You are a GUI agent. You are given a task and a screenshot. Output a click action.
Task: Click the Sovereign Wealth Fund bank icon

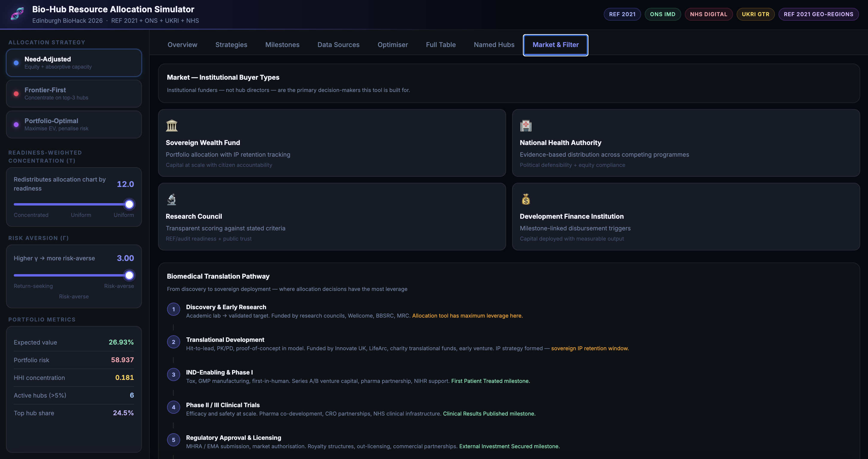coord(172,126)
